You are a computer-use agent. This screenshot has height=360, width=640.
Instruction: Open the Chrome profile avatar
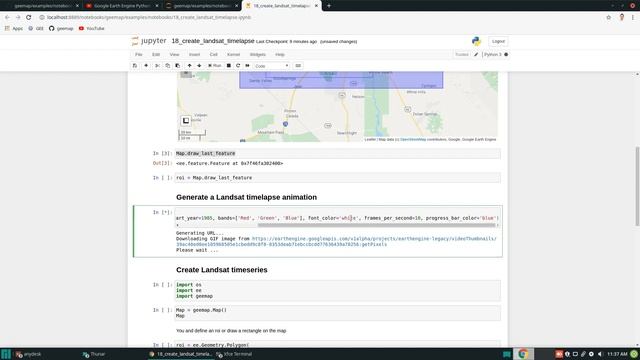point(622,17)
